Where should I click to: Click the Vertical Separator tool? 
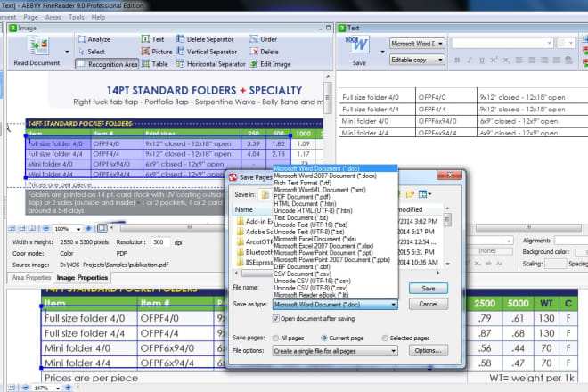[207, 52]
